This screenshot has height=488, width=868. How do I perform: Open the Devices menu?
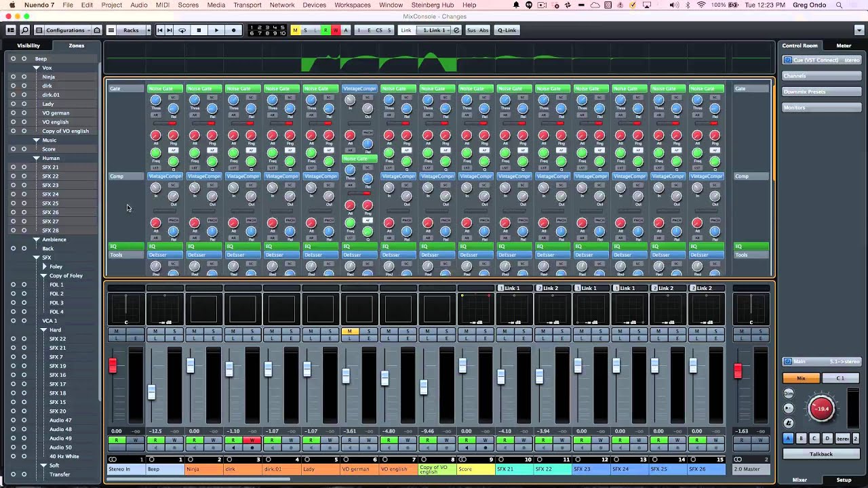click(x=314, y=5)
